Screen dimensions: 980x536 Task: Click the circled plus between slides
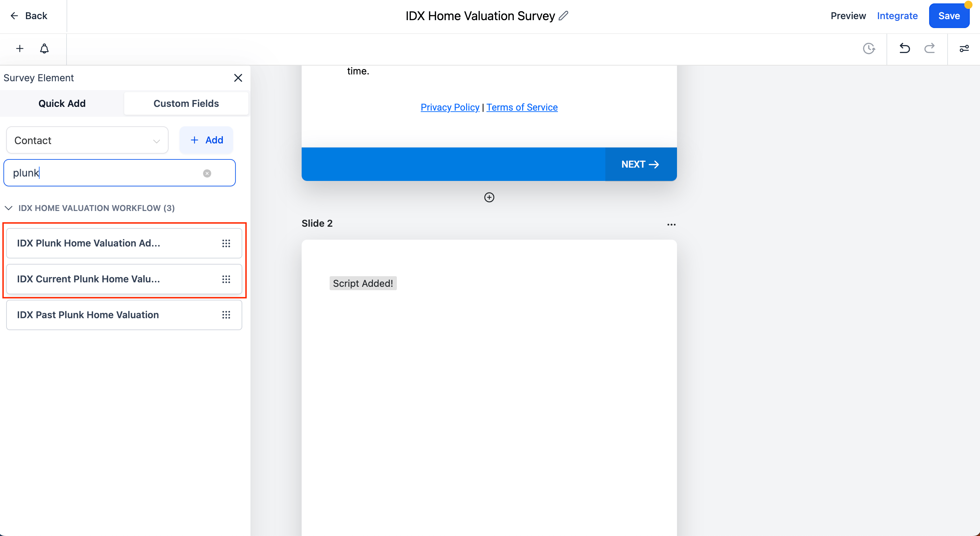coord(489,197)
